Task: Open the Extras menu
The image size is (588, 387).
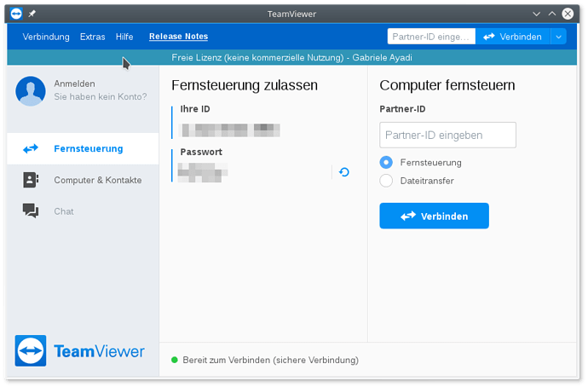Action: (92, 37)
